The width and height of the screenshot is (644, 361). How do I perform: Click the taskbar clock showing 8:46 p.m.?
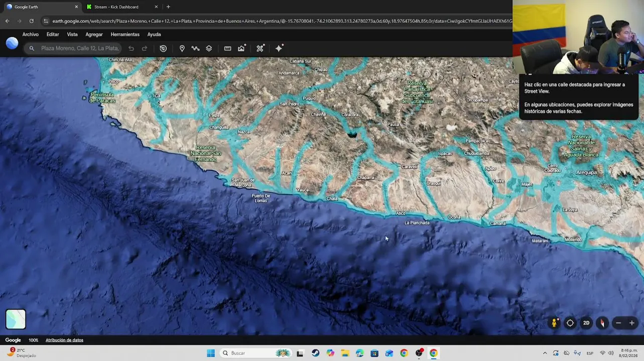pos(628,353)
